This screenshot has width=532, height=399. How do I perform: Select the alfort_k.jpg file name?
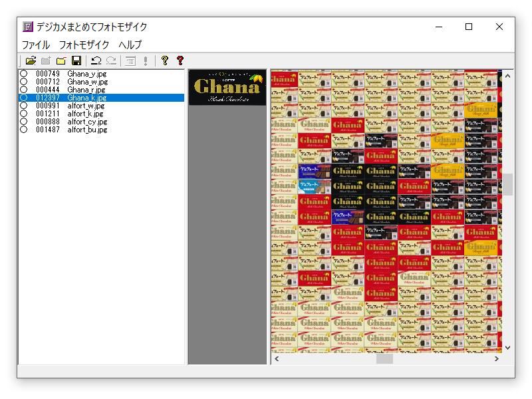85,114
